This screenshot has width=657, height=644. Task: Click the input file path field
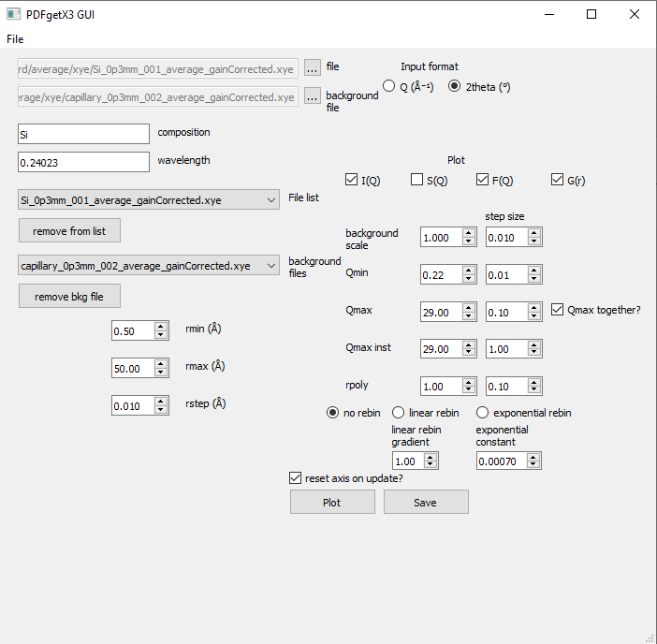158,68
